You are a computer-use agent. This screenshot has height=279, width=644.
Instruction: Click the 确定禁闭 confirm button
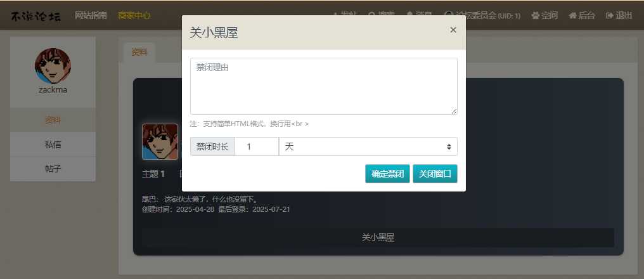pos(387,174)
